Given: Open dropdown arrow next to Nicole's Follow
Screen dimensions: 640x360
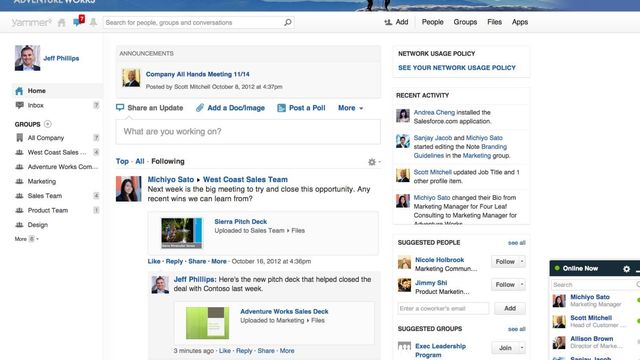Looking at the screenshot, I should [x=522, y=261].
